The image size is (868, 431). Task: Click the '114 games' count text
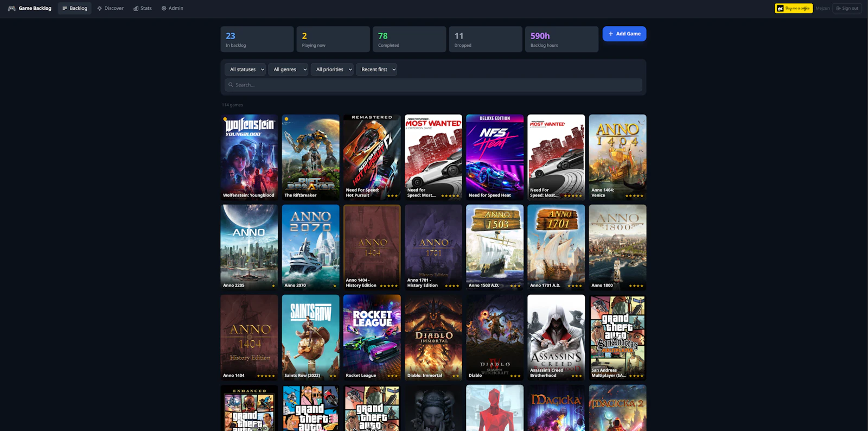tap(232, 105)
